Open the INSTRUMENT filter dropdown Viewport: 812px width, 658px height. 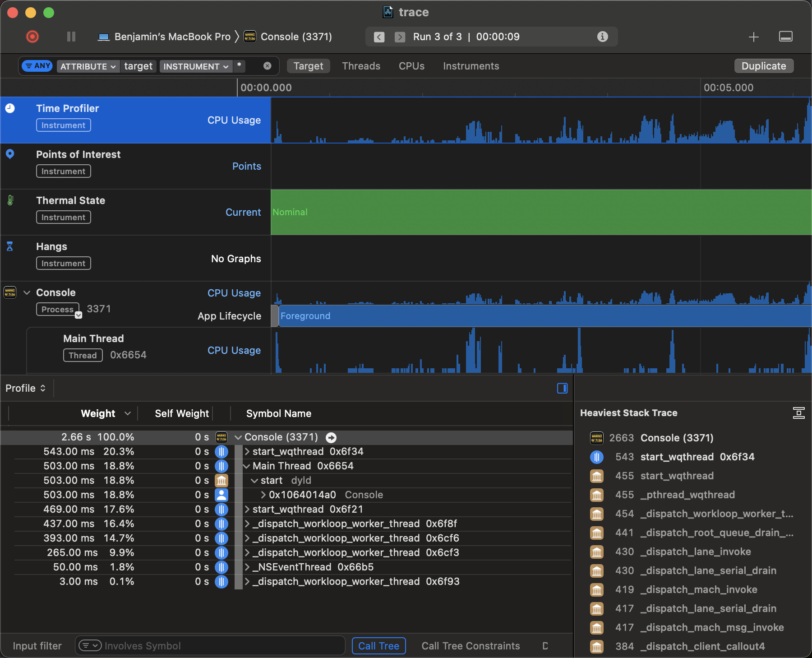tap(196, 66)
